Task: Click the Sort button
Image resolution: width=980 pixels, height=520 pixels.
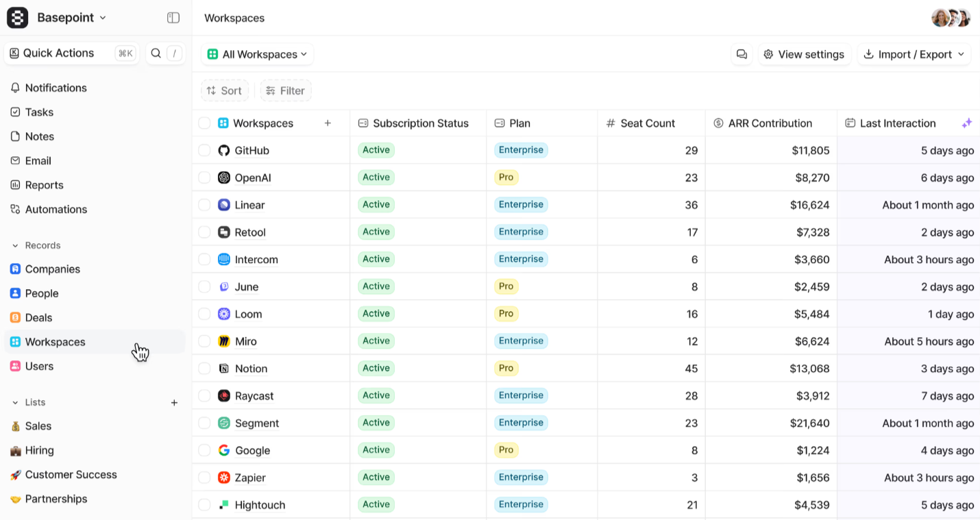Action: point(225,90)
